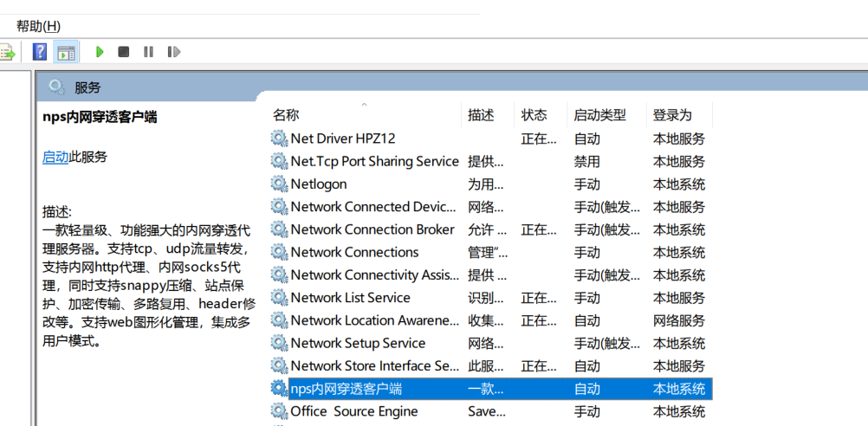868x426 pixels.
Task: Sort by the 登录为 column header
Action: tap(672, 115)
